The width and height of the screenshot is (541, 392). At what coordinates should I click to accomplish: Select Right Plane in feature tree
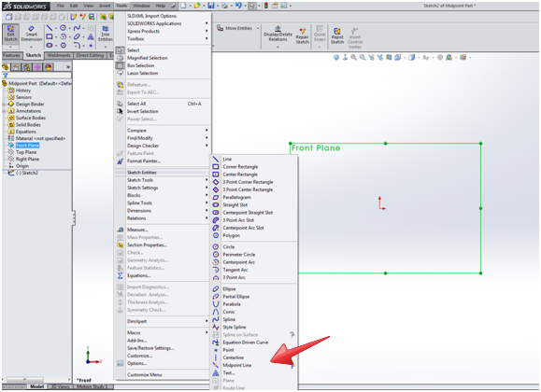27,159
